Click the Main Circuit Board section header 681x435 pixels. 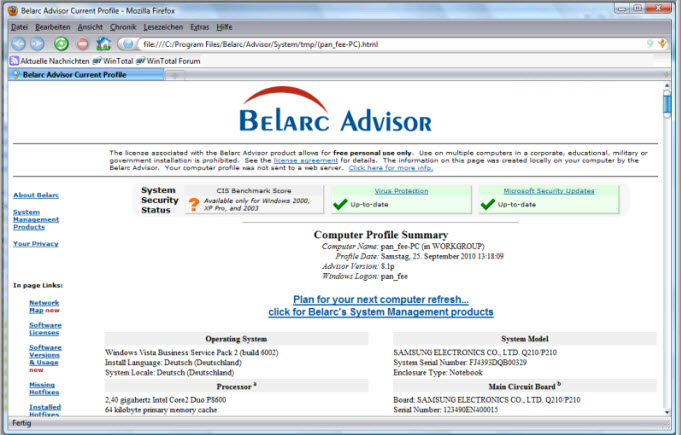coord(525,386)
